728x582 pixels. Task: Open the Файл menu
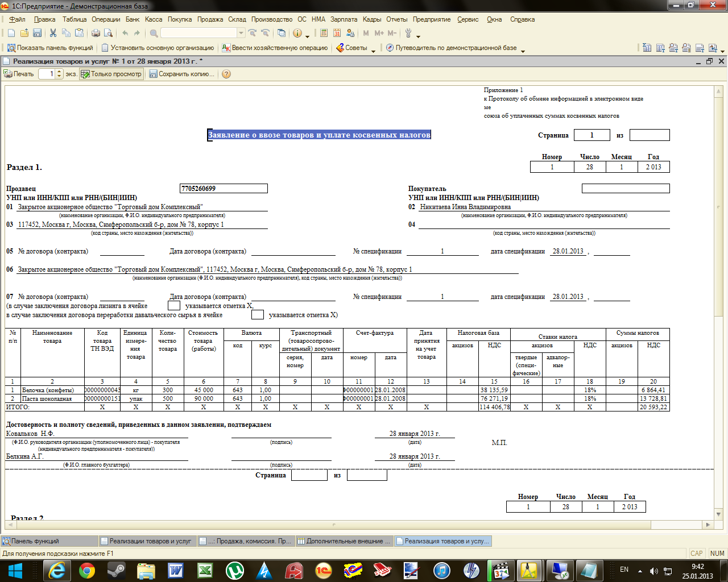coord(17,19)
